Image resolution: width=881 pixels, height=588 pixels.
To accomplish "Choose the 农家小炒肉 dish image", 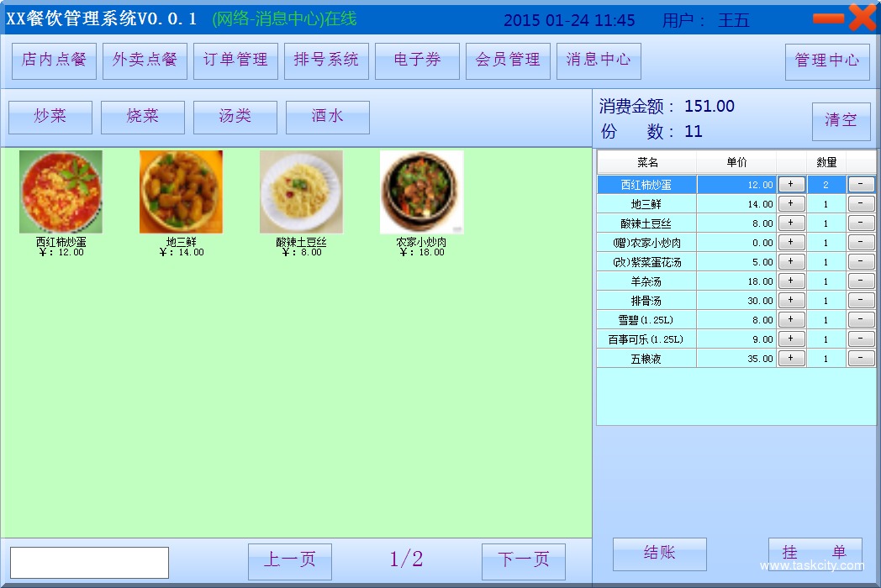I will 421,192.
